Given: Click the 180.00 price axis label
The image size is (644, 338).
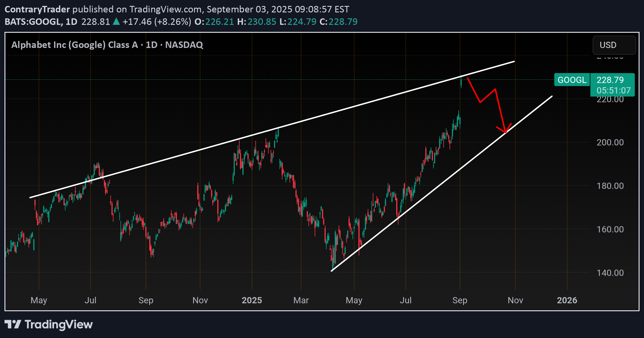Looking at the screenshot, I should point(610,186).
